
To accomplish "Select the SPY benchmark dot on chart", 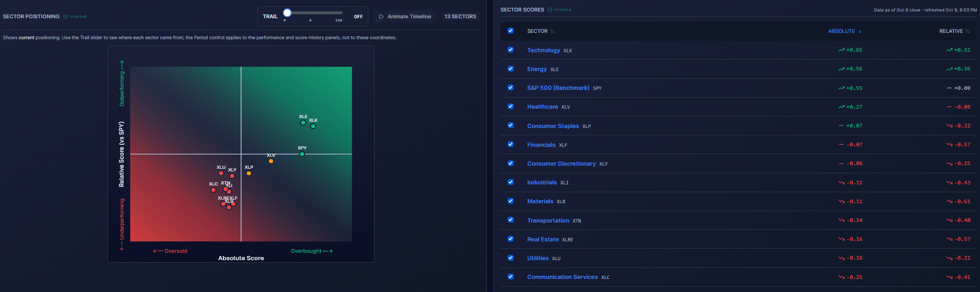I will (x=302, y=154).
